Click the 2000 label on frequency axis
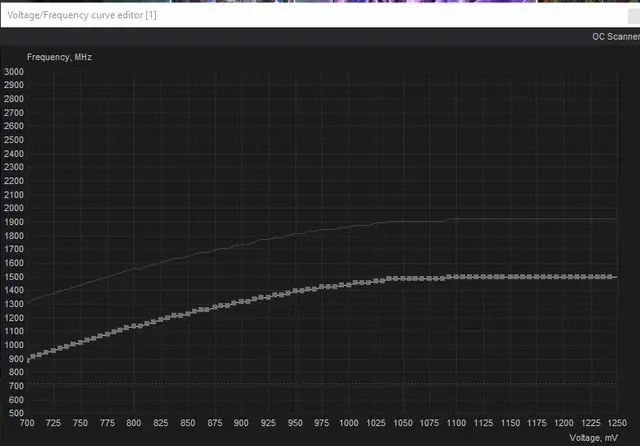Image resolution: width=640 pixels, height=446 pixels. pos(14,208)
